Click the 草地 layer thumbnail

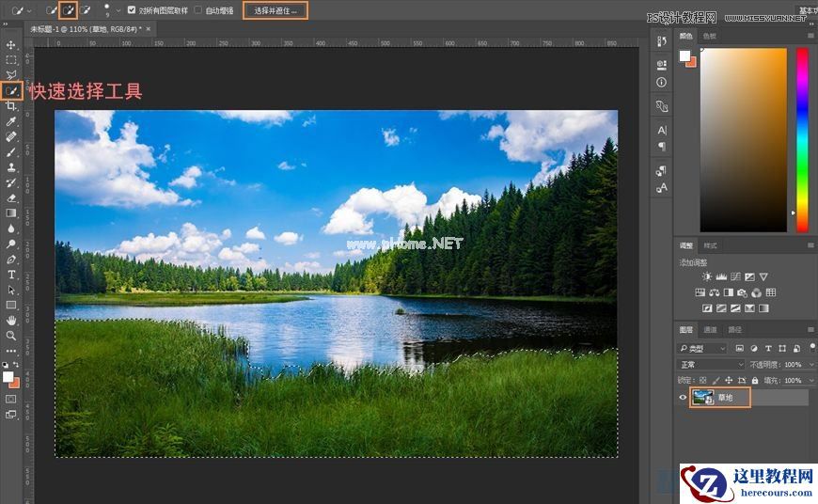point(702,398)
